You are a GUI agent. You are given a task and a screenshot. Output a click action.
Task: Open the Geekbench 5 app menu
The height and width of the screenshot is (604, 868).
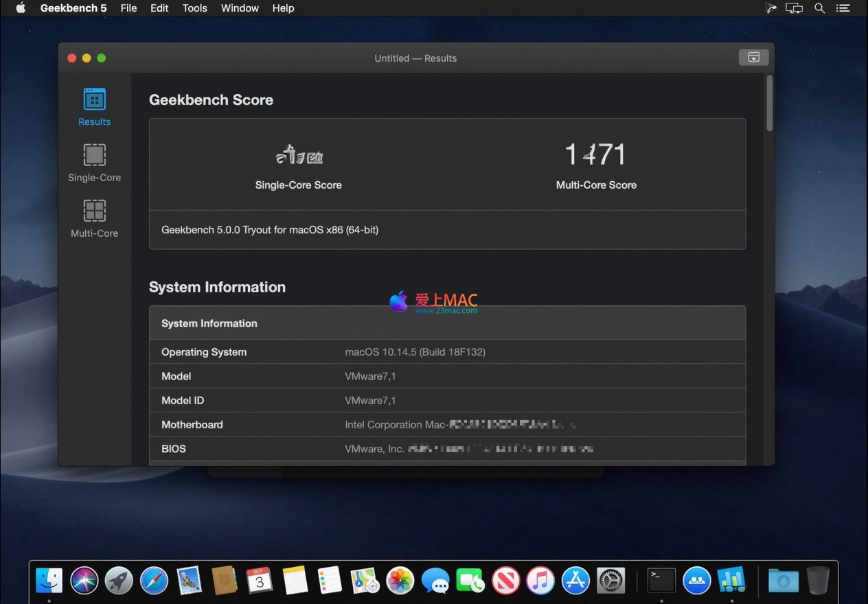pyautogui.click(x=73, y=8)
